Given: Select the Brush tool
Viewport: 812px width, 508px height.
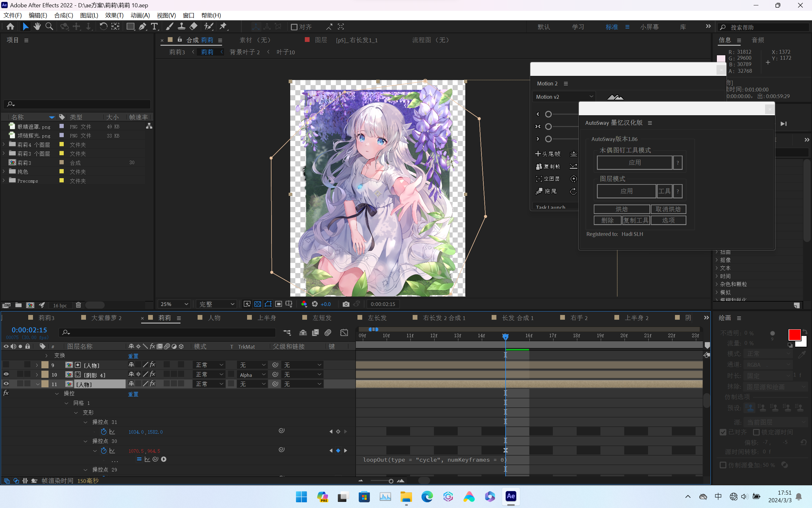Looking at the screenshot, I should 170,27.
